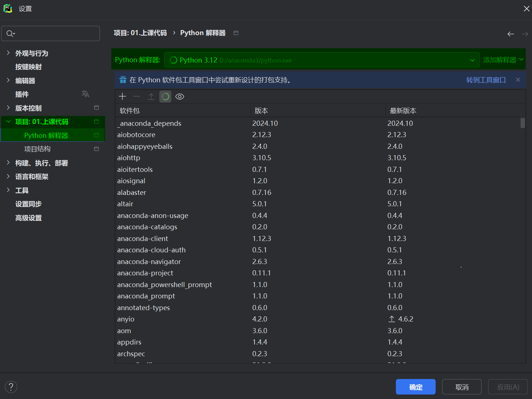Click the forward navigation arrow
The image size is (532, 399).
click(x=525, y=34)
